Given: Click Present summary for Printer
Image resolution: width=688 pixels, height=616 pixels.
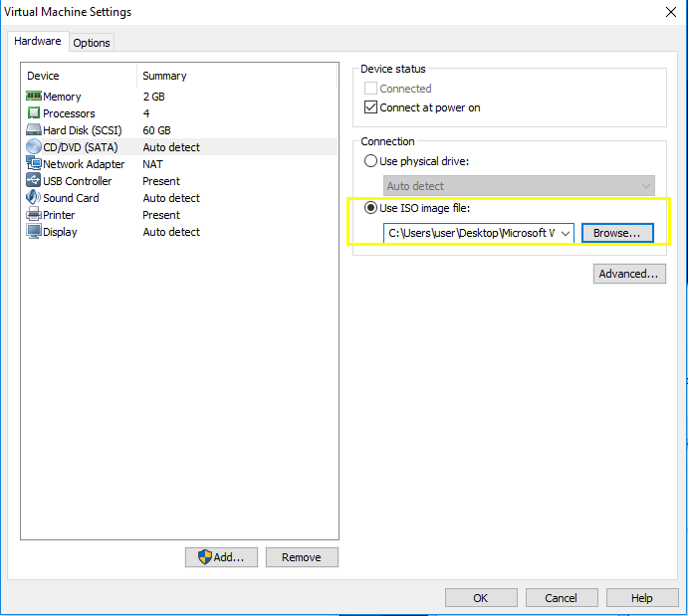Looking at the screenshot, I should [161, 215].
